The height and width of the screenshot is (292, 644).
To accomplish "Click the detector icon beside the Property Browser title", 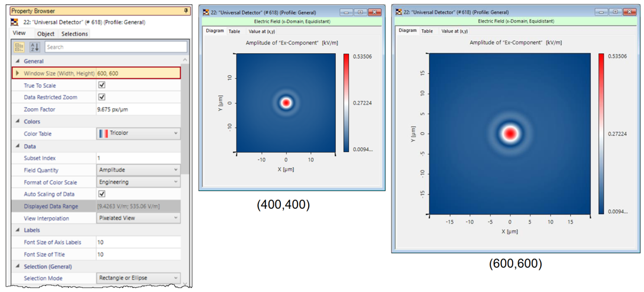I will (x=15, y=22).
